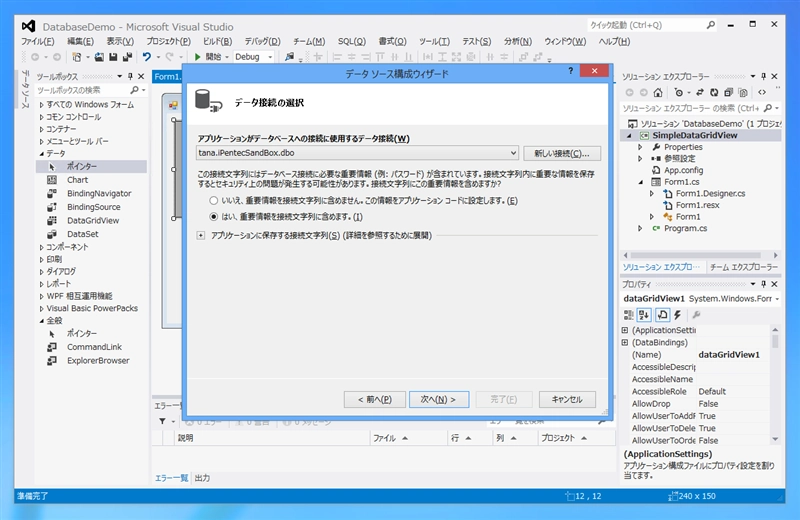Expand the Program.cs node
This screenshot has height=520, width=800.
point(640,228)
